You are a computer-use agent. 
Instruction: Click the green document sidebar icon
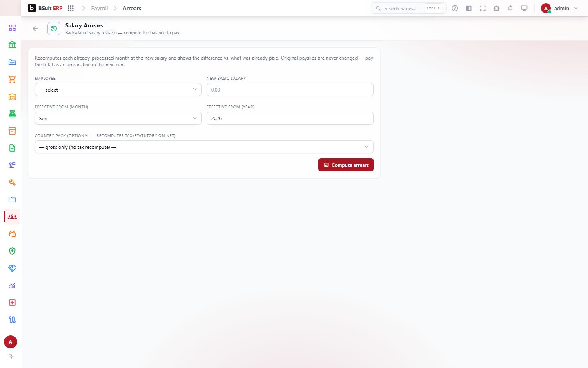pyautogui.click(x=12, y=148)
